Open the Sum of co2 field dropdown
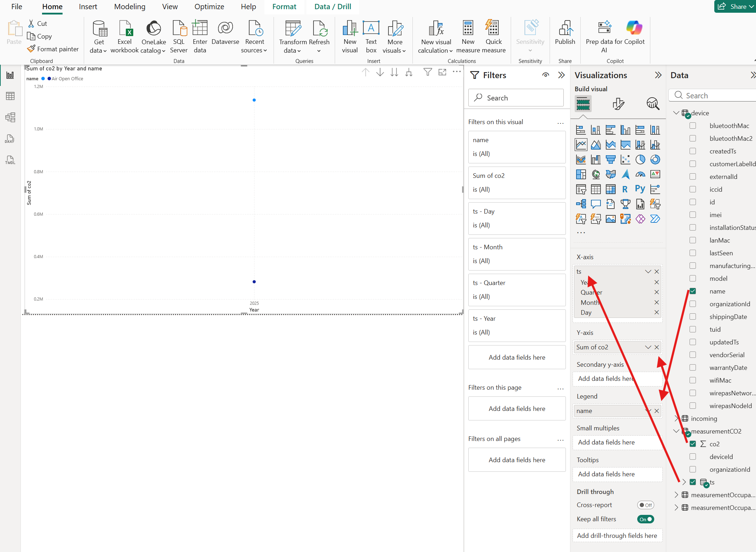The image size is (756, 552). click(648, 347)
